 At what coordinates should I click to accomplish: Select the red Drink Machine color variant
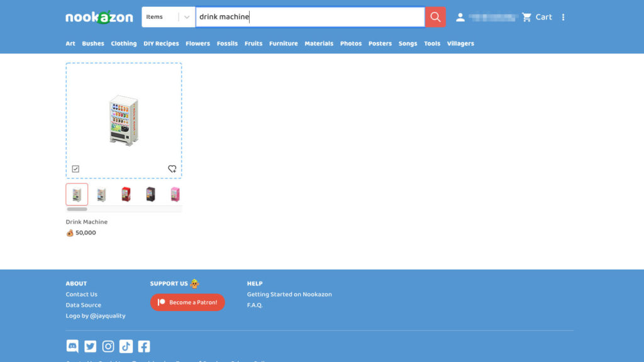(126, 194)
